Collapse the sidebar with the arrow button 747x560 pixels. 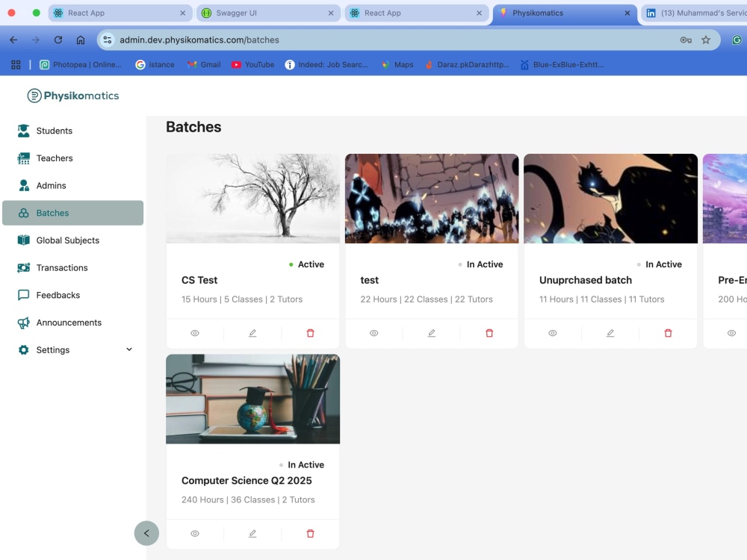pos(146,533)
